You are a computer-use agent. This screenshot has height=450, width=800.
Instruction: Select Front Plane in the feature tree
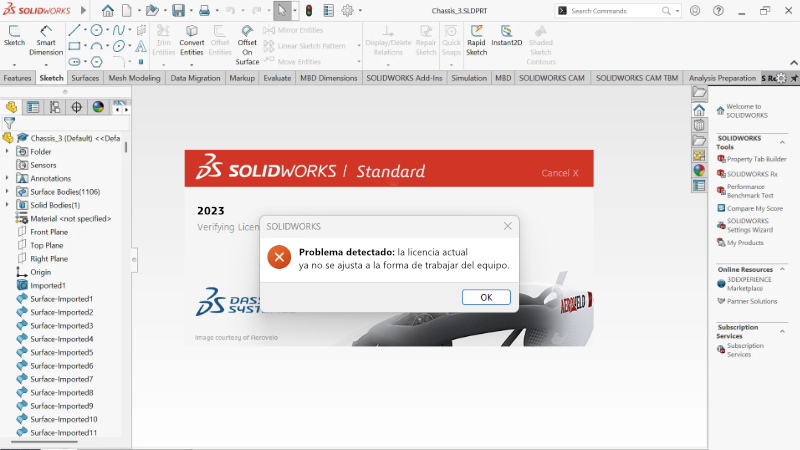(x=48, y=232)
